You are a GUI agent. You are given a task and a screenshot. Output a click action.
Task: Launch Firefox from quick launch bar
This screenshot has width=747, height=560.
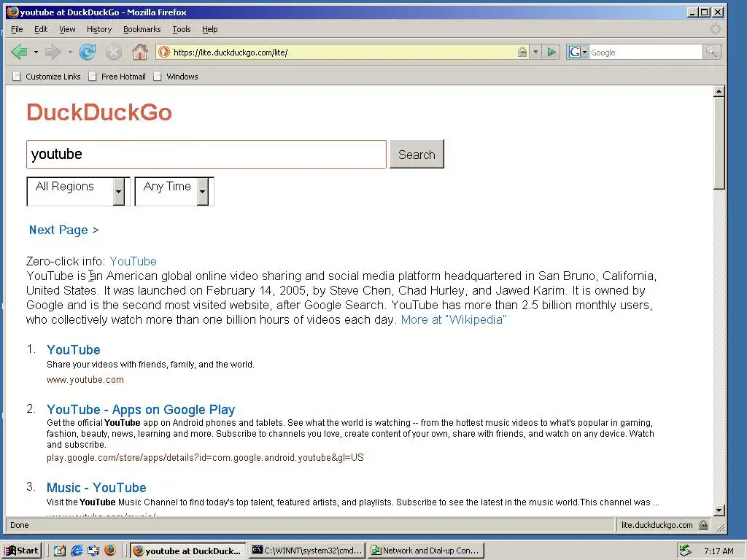coord(110,551)
